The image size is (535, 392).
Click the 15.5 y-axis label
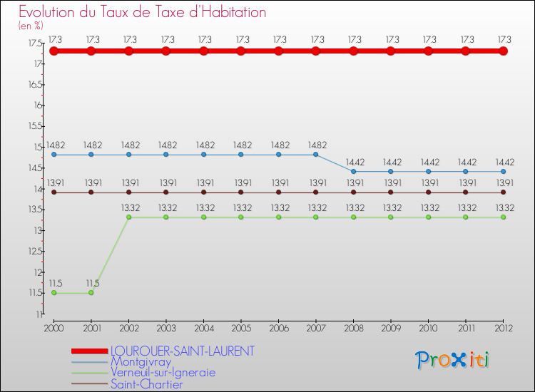[35, 126]
